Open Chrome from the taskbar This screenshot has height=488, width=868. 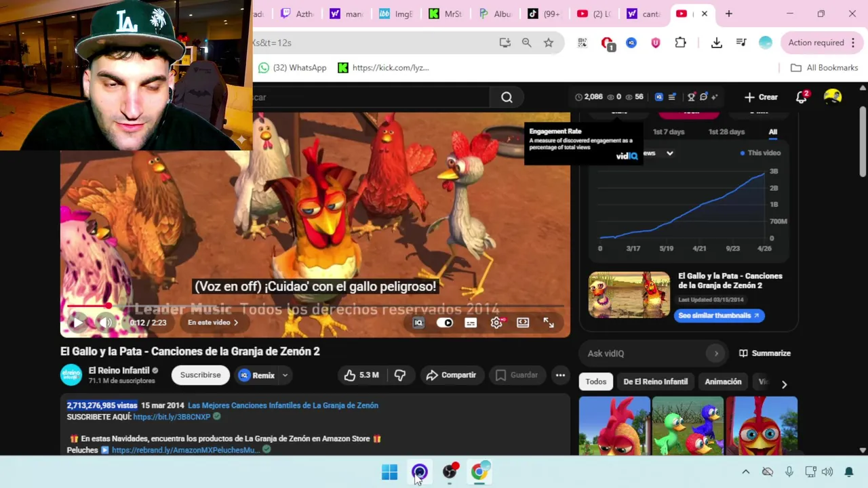(479, 472)
